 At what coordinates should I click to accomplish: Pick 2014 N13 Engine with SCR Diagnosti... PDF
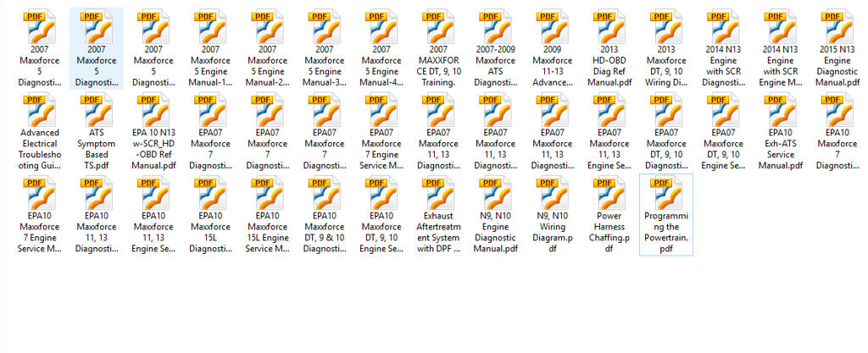pos(724,48)
